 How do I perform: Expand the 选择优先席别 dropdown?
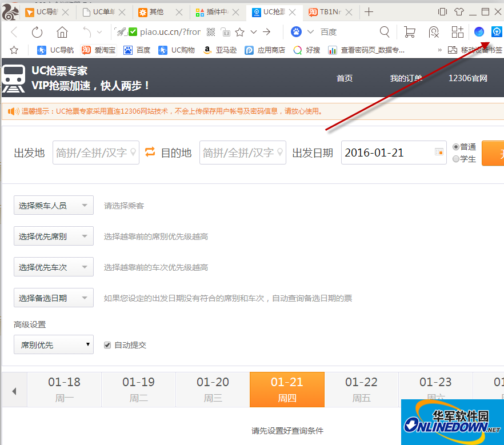pos(53,236)
